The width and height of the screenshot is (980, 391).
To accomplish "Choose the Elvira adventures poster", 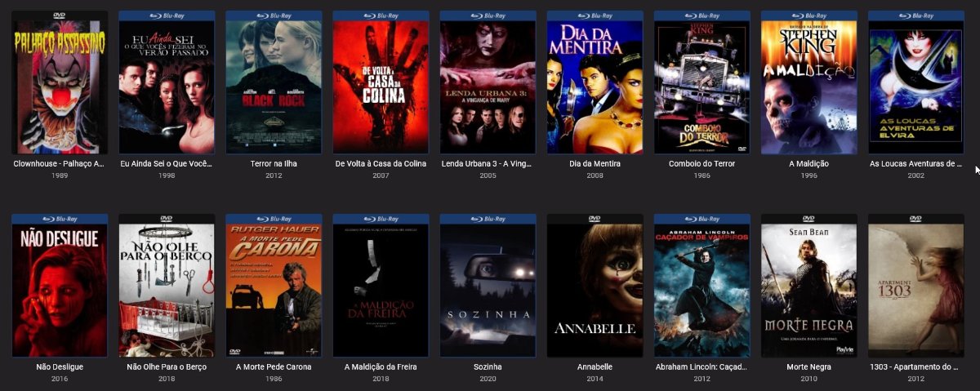I will tap(915, 82).
